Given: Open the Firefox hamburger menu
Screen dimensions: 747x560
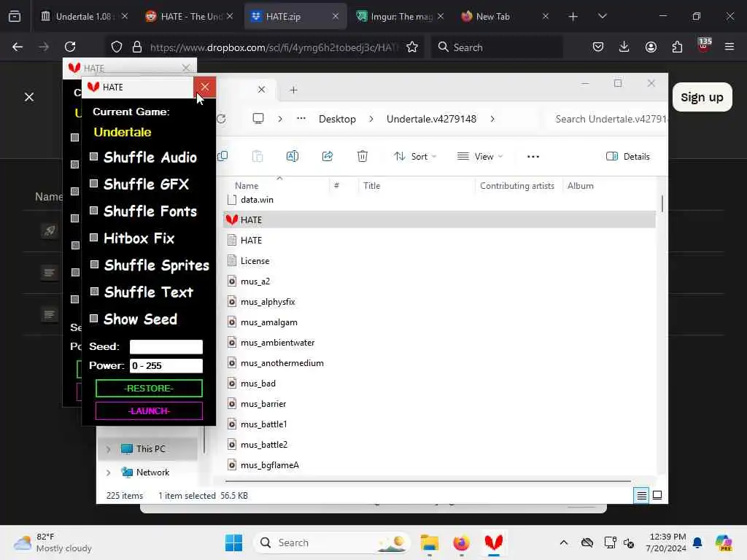Looking at the screenshot, I should click(729, 47).
